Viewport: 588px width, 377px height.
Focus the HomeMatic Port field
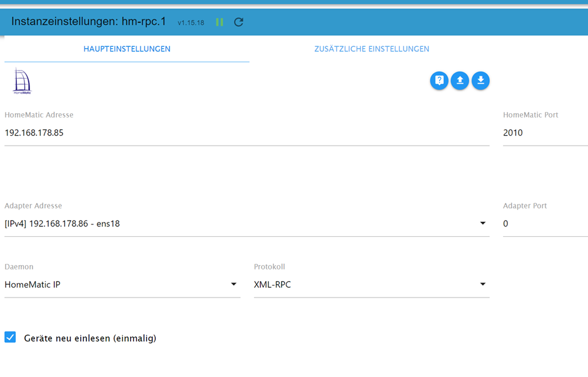tap(545, 133)
